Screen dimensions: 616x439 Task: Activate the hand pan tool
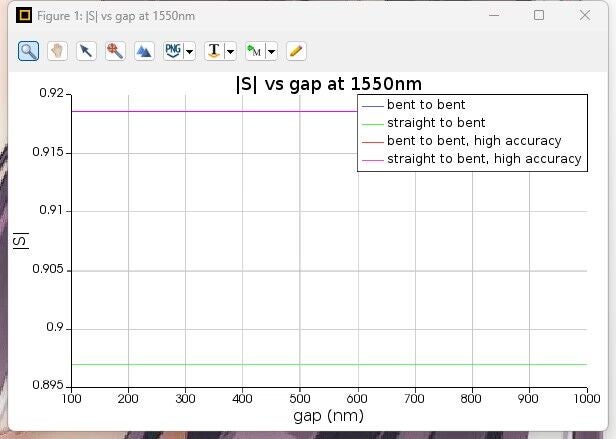(x=57, y=51)
